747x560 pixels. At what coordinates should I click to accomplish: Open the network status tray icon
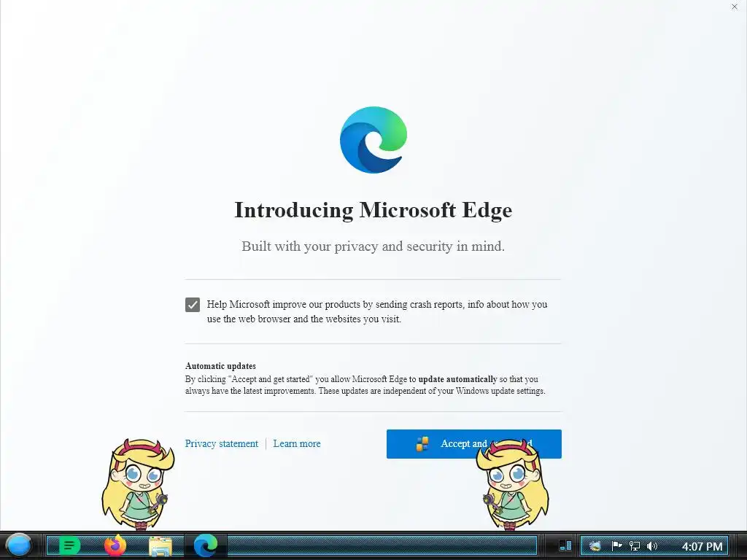(634, 545)
